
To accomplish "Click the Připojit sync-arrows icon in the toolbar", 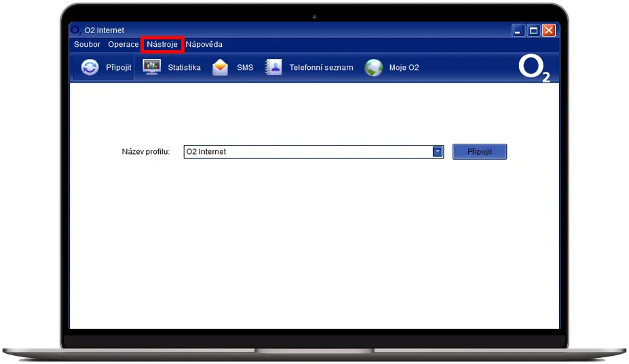I will (90, 68).
